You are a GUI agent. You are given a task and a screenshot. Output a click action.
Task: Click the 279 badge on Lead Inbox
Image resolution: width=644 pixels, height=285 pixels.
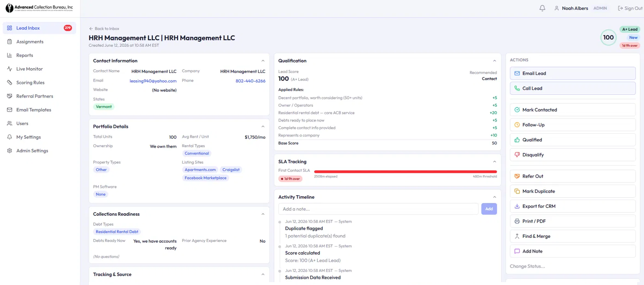tap(68, 28)
